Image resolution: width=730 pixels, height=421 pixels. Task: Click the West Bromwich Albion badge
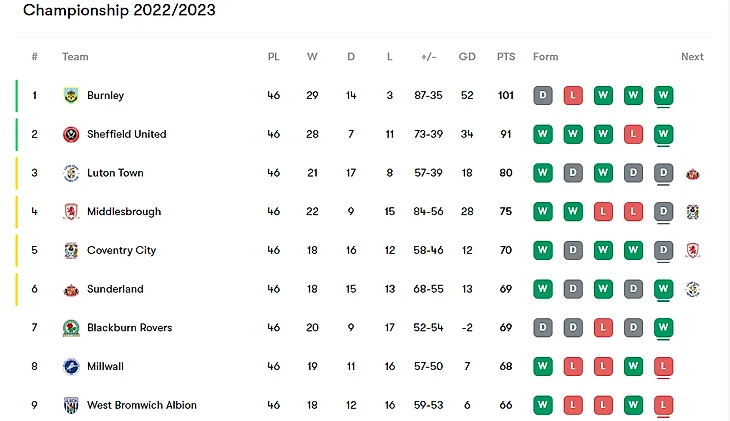[x=71, y=405]
